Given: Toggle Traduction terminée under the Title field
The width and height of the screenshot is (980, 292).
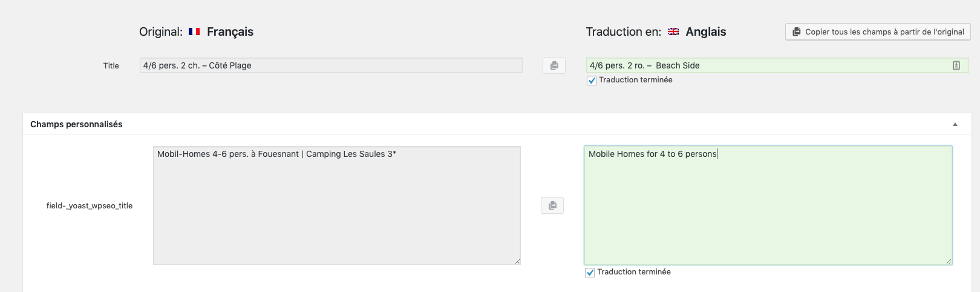Looking at the screenshot, I should [x=592, y=81].
